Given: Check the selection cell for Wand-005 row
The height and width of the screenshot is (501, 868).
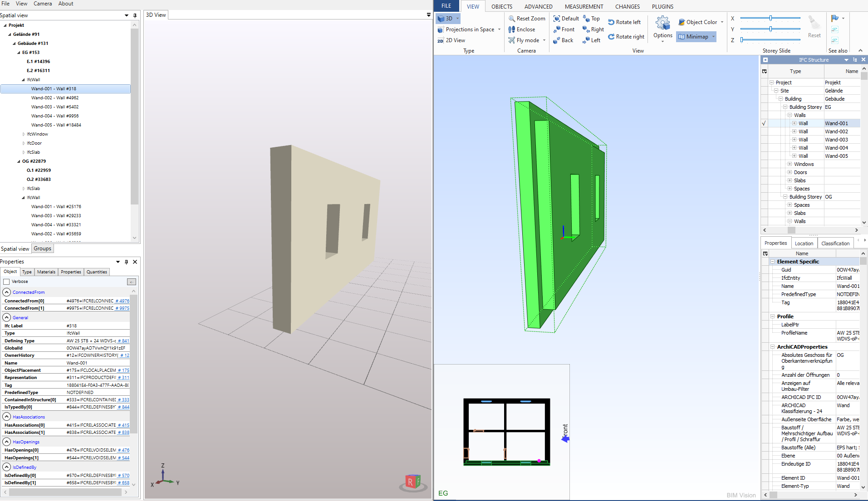Looking at the screenshot, I should (764, 156).
